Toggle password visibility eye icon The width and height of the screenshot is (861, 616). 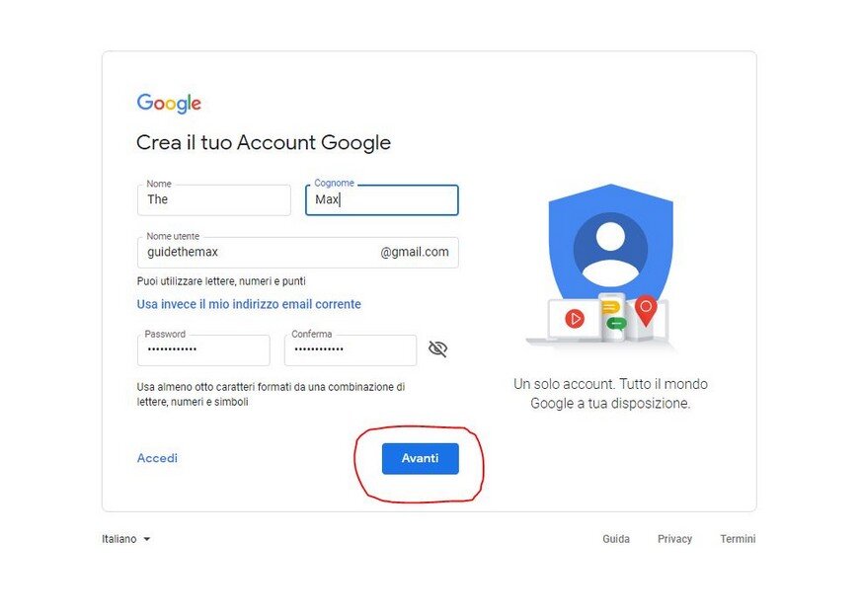coord(437,348)
